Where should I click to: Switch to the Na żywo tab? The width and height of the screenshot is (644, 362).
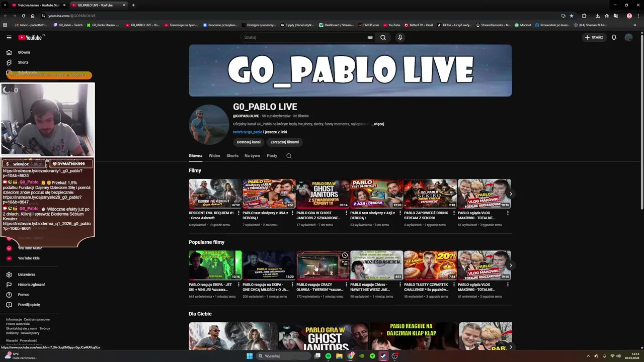[252, 156]
